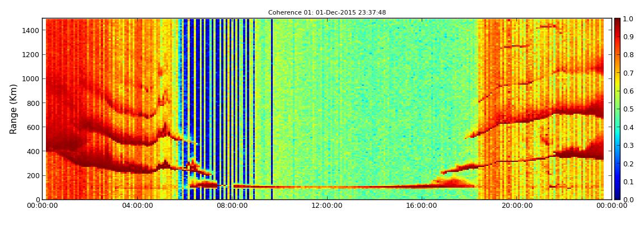The image size is (644, 228).
Task: Click the isolated blue vertical stripe near 09:40
Action: [x=272, y=109]
